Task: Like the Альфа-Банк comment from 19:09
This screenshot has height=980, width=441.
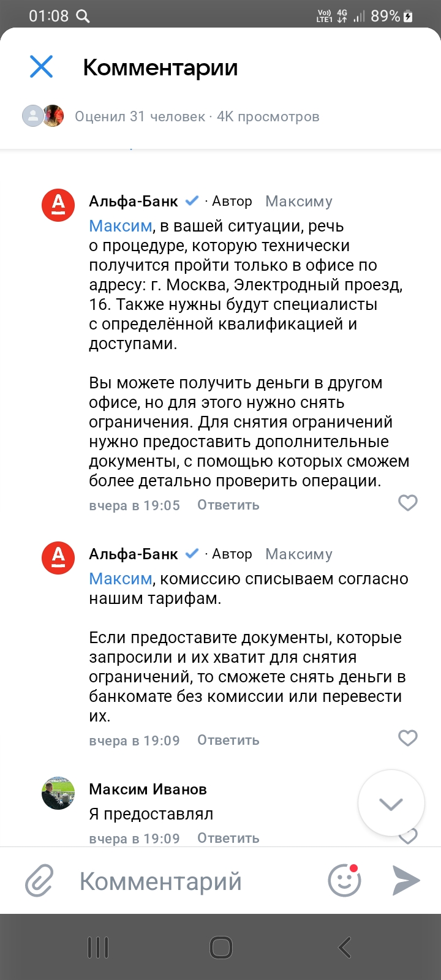Action: [x=408, y=738]
